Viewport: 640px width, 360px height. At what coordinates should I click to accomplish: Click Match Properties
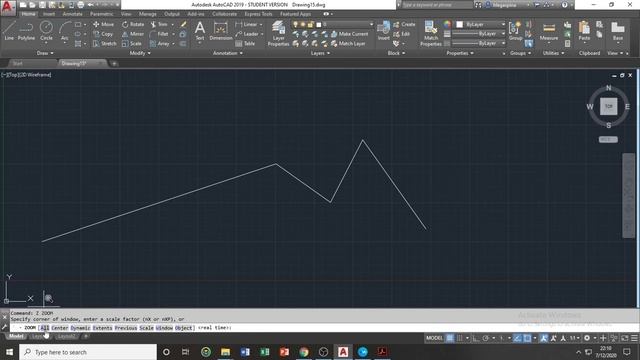431,33
